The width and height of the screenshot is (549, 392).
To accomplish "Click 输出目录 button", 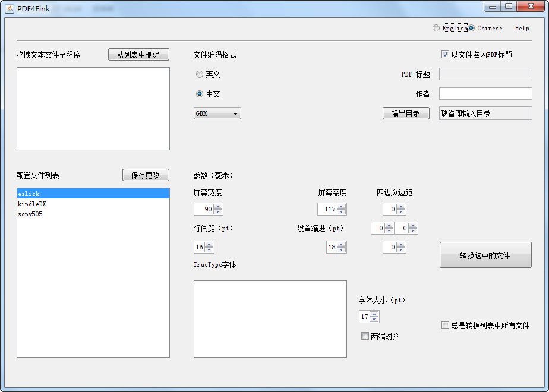I will tap(406, 113).
